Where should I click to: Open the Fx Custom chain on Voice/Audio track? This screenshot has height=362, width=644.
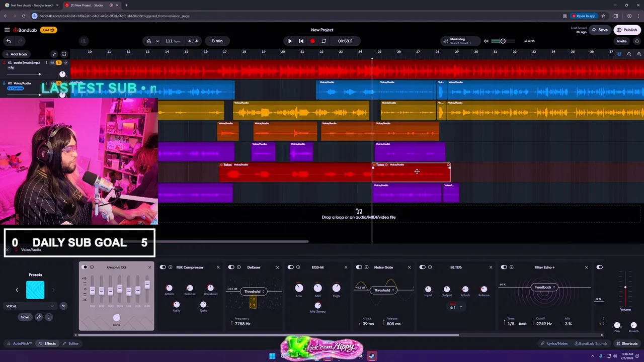16,88
